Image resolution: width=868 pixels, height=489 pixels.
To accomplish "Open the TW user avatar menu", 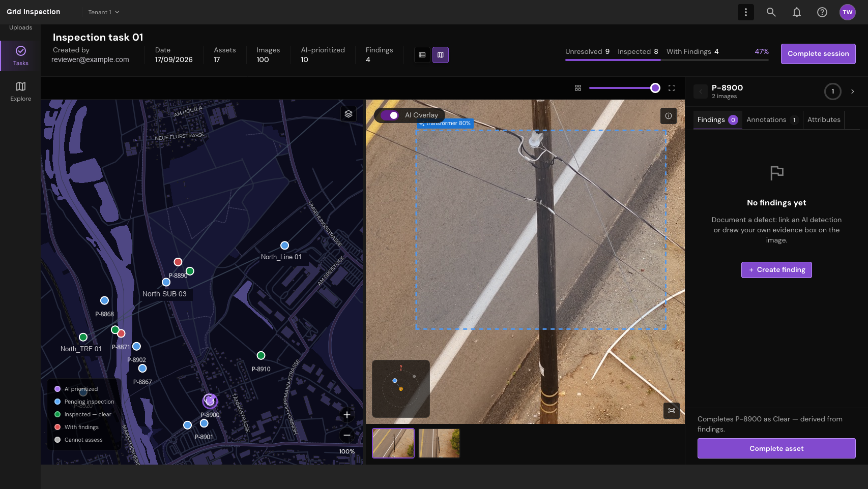I will [847, 12].
